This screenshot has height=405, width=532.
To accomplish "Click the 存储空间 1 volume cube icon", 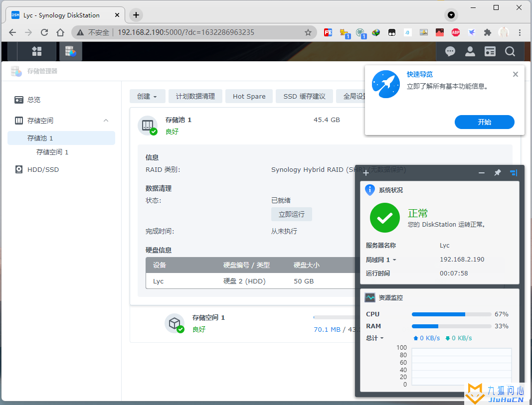I will (175, 323).
